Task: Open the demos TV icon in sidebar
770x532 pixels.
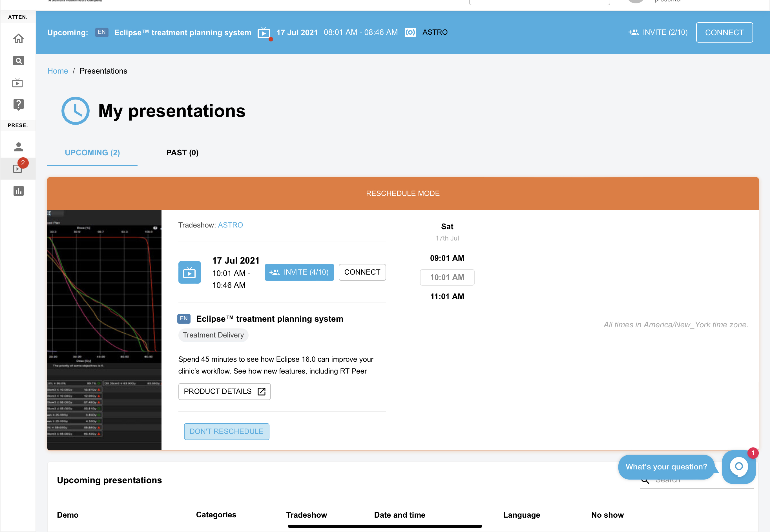Action: [x=18, y=83]
